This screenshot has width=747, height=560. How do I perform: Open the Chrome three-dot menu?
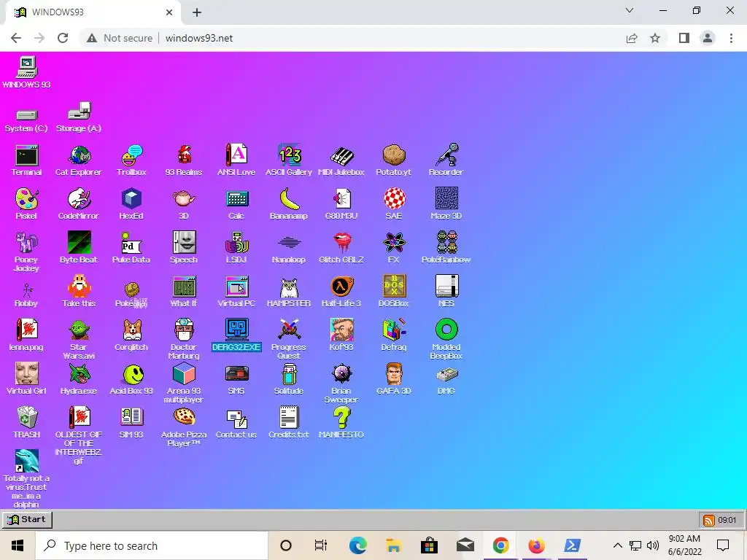pos(731,38)
